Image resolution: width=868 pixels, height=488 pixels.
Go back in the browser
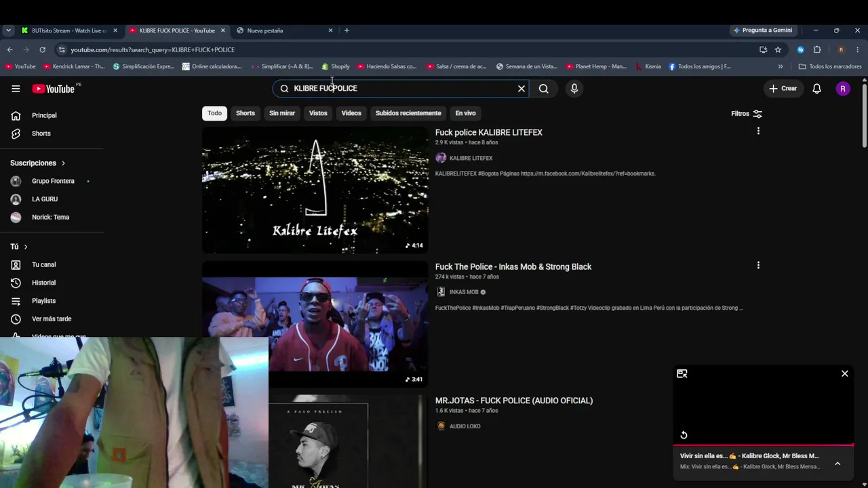point(9,49)
